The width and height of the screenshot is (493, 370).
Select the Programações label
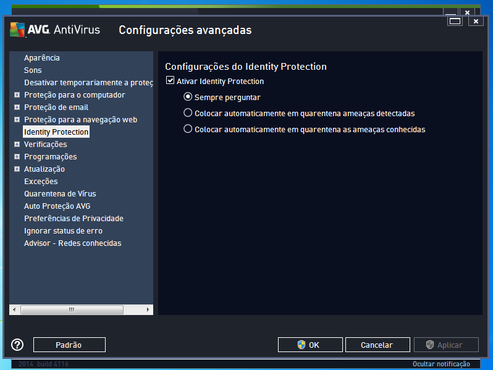pyautogui.click(x=50, y=157)
